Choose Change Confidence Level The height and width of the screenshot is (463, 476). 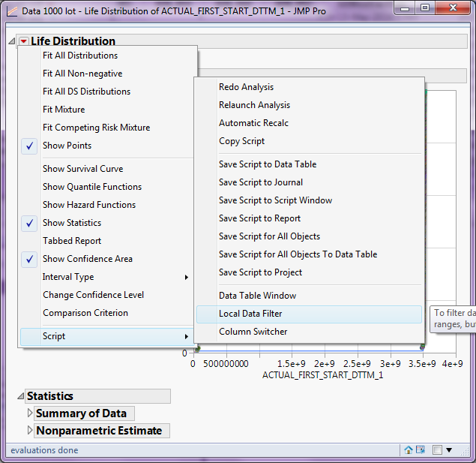click(x=93, y=295)
